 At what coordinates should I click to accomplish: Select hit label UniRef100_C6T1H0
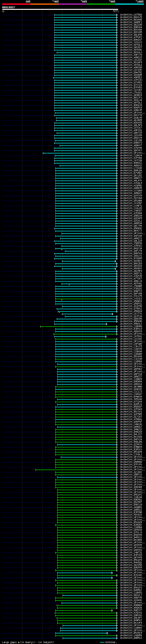(131, 70)
